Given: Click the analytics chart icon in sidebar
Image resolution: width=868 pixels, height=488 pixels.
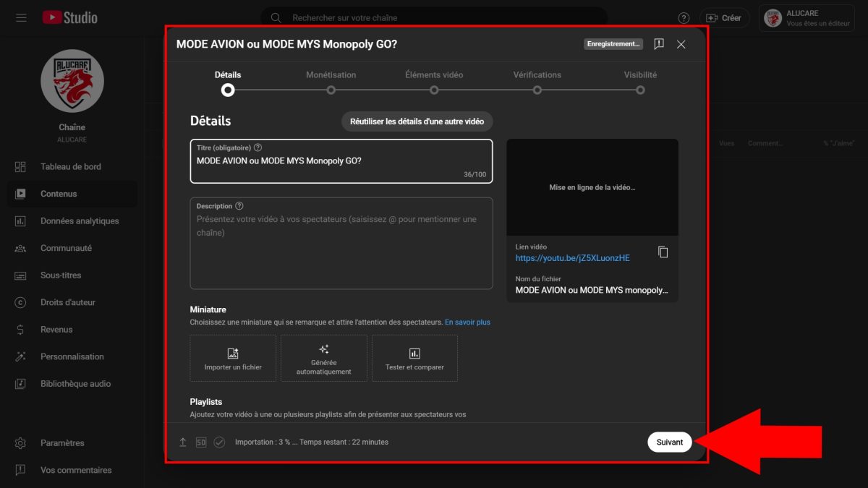Looking at the screenshot, I should click(x=20, y=221).
